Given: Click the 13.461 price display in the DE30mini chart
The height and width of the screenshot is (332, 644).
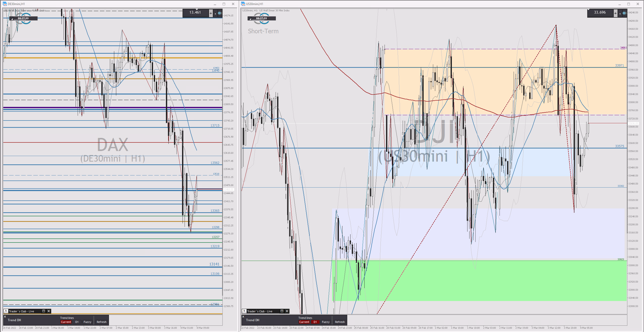Looking at the screenshot, I should tap(195, 12).
